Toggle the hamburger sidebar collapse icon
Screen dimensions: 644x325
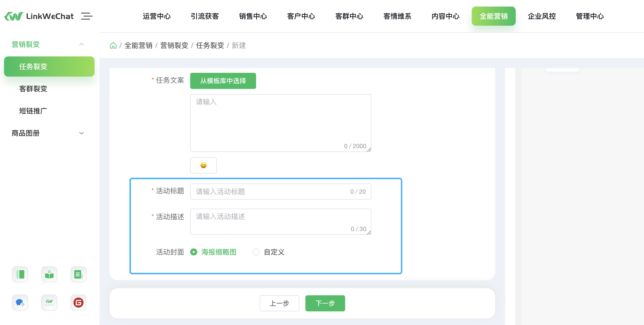point(87,16)
